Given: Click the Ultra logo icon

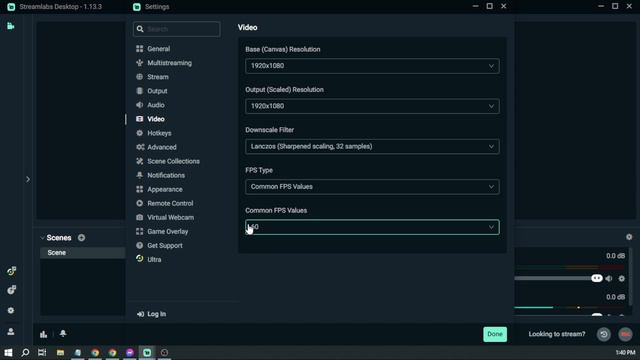Looking at the screenshot, I should 140,259.
